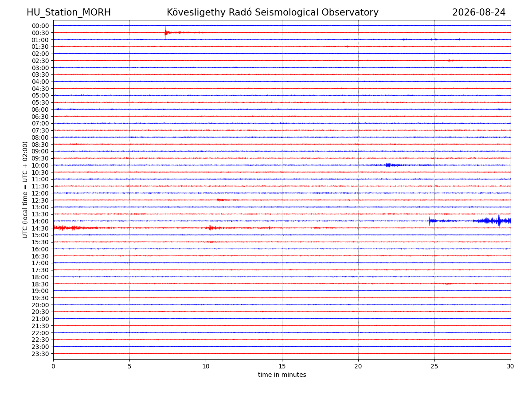Image resolution: width=532 pixels, height=399 pixels.
Task: Click the 'time in minutes' axis label
Action: 282,375
